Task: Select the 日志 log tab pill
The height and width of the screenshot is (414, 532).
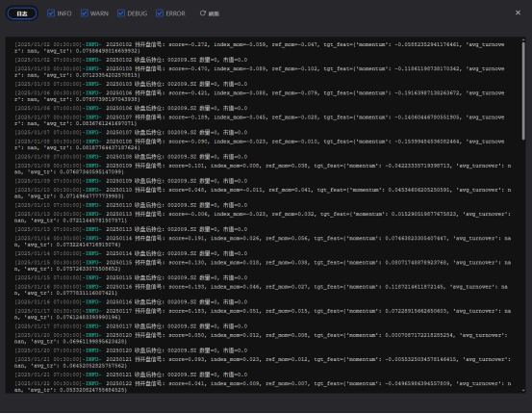Action: coord(22,13)
